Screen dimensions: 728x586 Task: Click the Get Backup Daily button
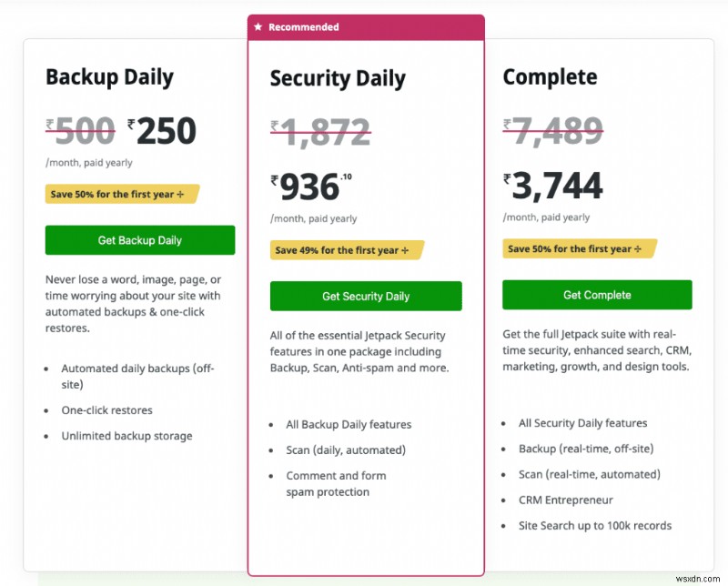(139, 240)
